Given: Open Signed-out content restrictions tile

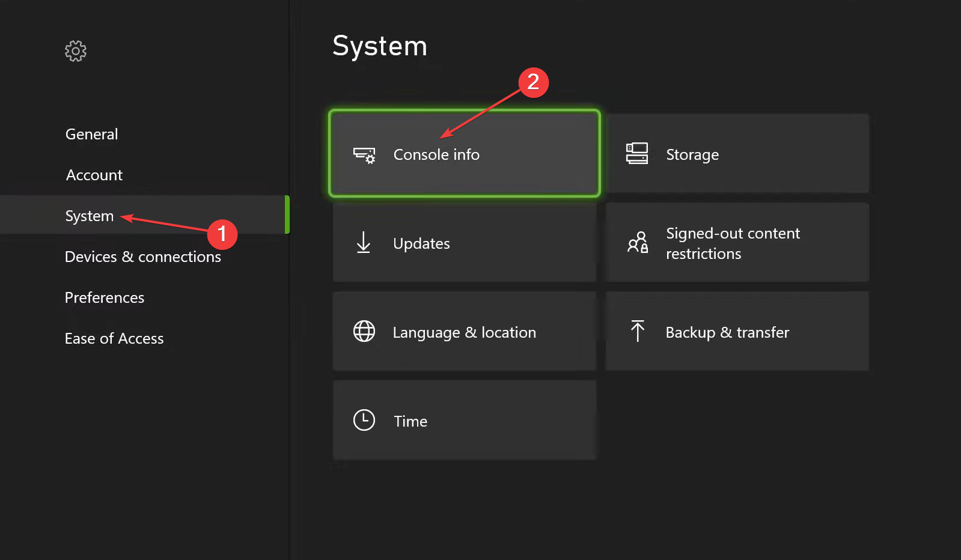Looking at the screenshot, I should pyautogui.click(x=737, y=242).
